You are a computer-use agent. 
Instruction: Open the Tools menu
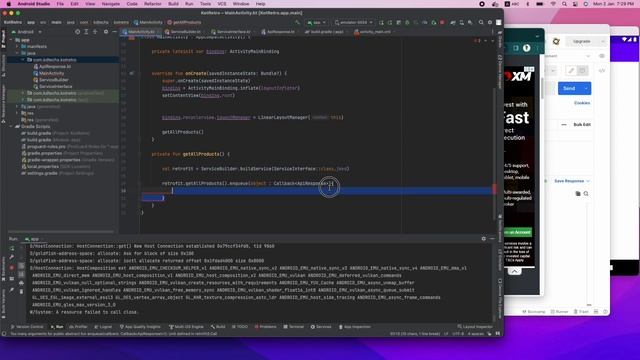tap(205, 4)
